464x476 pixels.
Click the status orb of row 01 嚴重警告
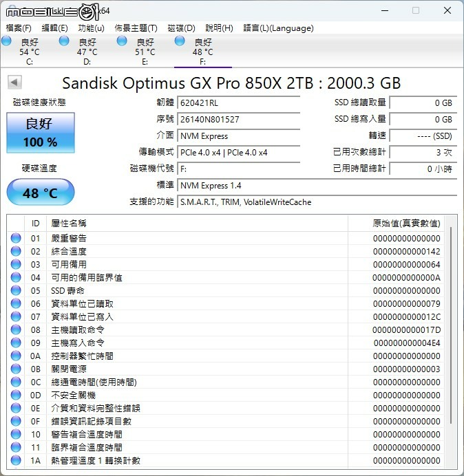click(x=16, y=238)
